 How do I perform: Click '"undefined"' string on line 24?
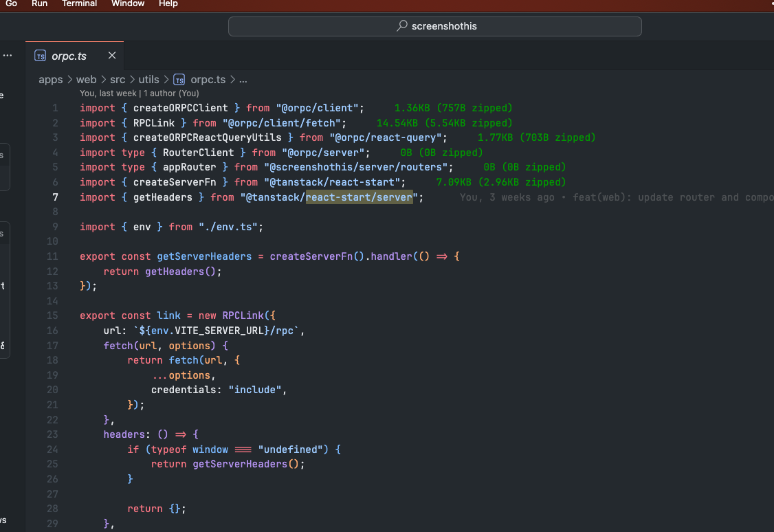pos(290,450)
